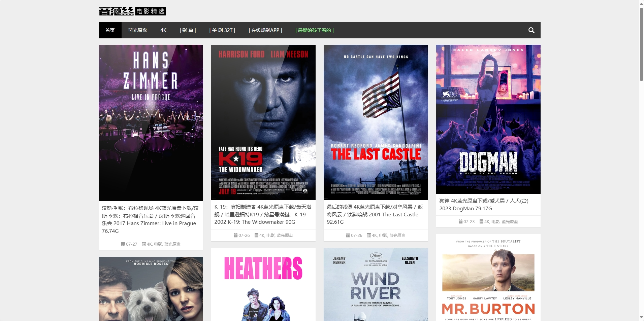Image resolution: width=644 pixels, height=321 pixels.
Task: Open Wind River poster thumbnail
Action: pos(376,284)
